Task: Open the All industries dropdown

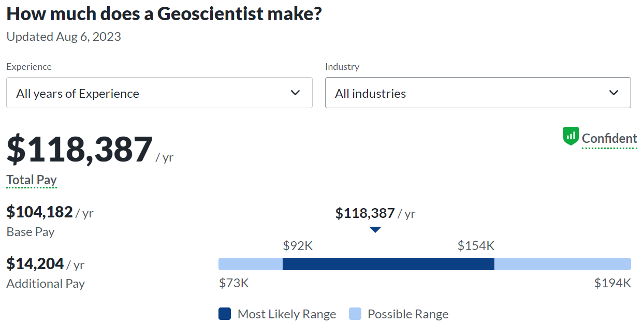Action: [x=477, y=93]
